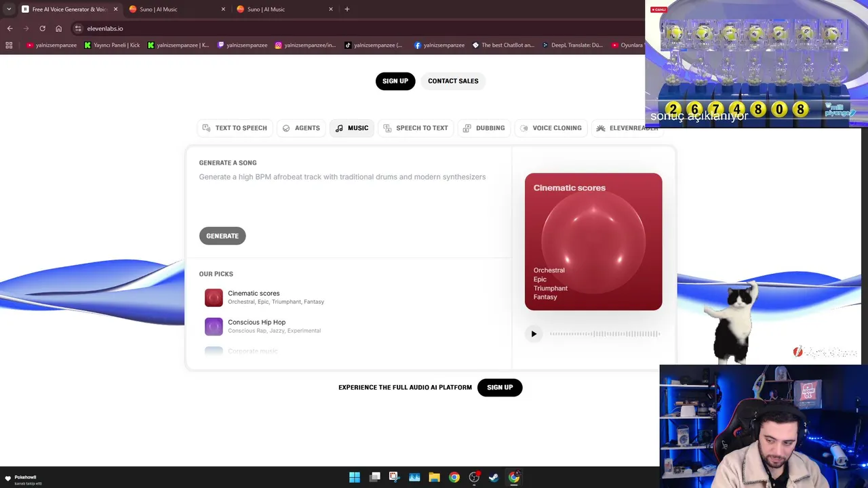
Task: Open Task View from taskbar
Action: pos(374,477)
